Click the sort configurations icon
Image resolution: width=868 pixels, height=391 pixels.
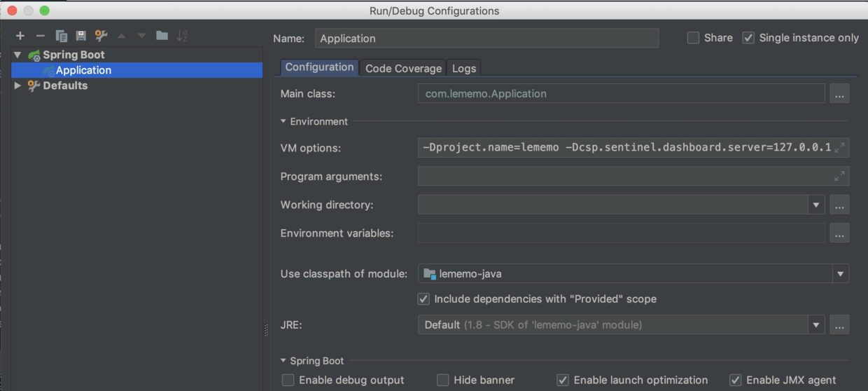182,36
